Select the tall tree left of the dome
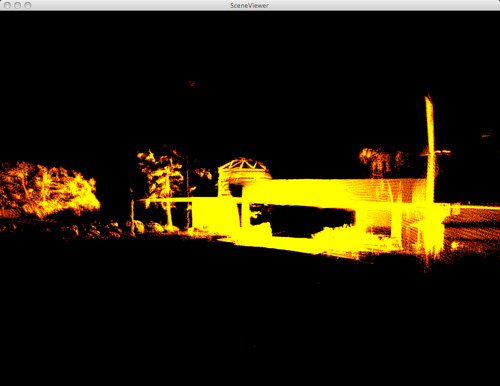 click(163, 180)
